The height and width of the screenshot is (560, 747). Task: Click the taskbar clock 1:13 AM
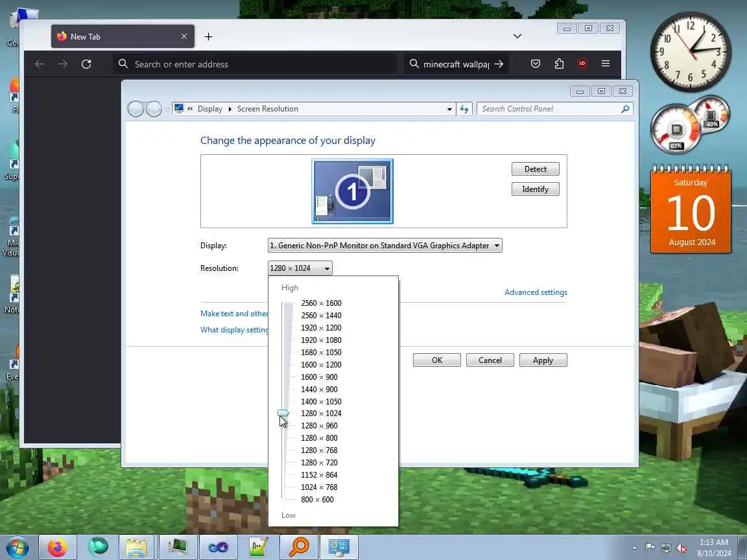click(x=714, y=548)
